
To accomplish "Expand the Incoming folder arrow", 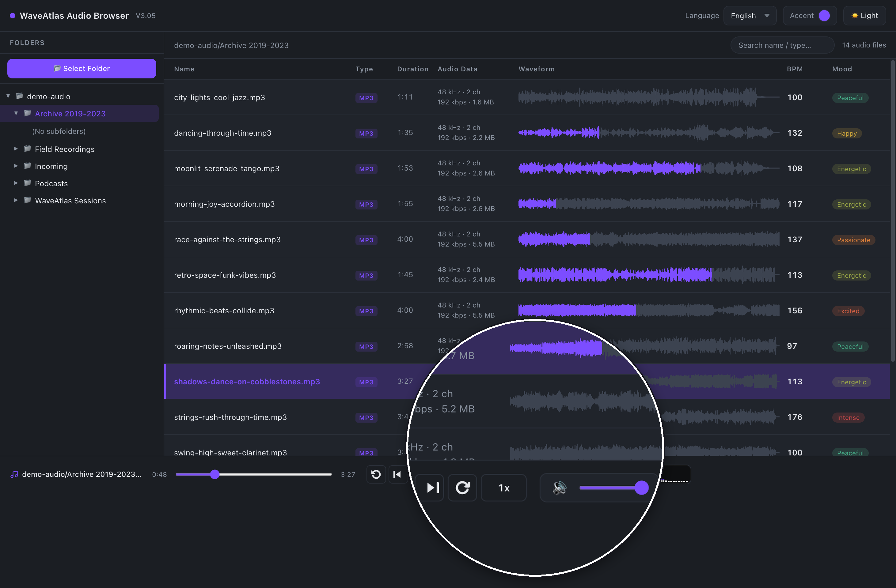I will pos(16,166).
